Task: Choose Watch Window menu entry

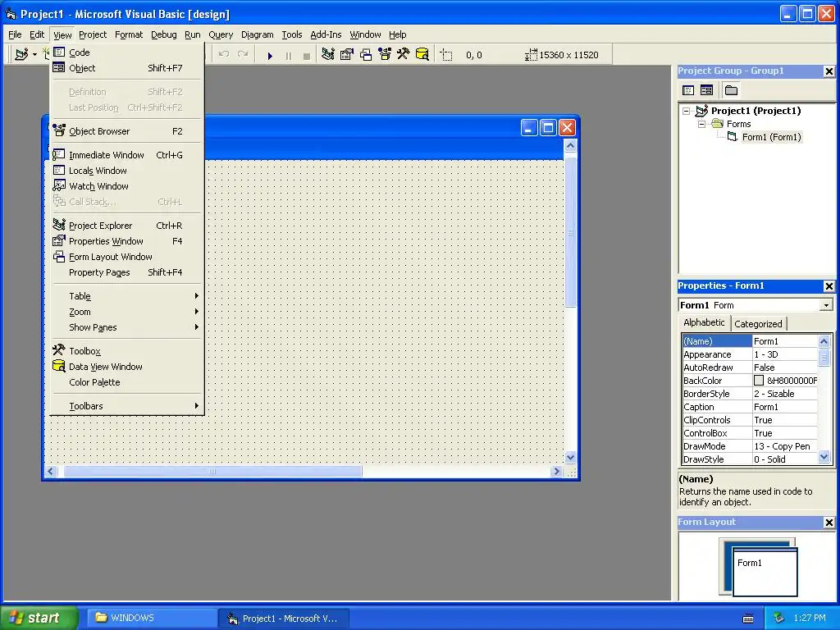Action: coord(126,186)
